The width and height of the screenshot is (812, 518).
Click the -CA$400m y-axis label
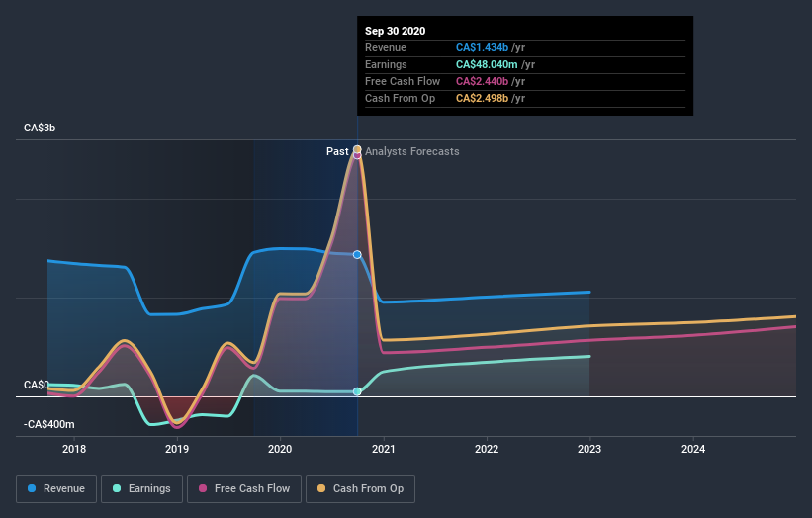click(49, 424)
